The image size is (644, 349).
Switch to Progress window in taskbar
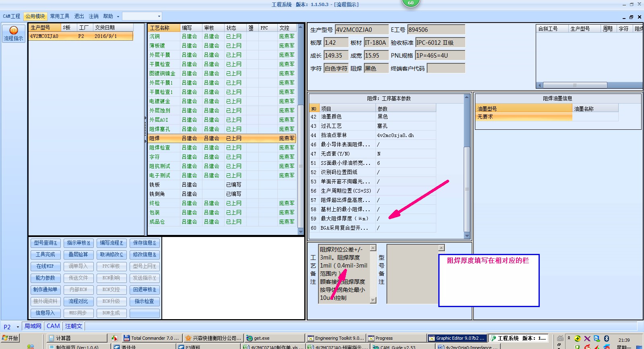tap(396, 338)
